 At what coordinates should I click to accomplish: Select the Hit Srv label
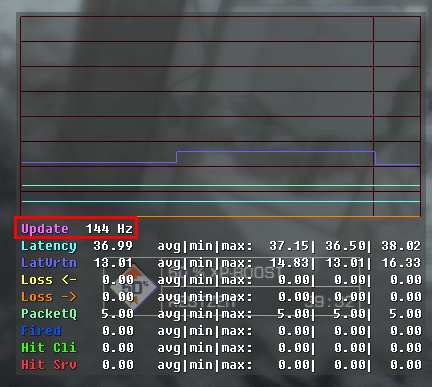[49, 365]
